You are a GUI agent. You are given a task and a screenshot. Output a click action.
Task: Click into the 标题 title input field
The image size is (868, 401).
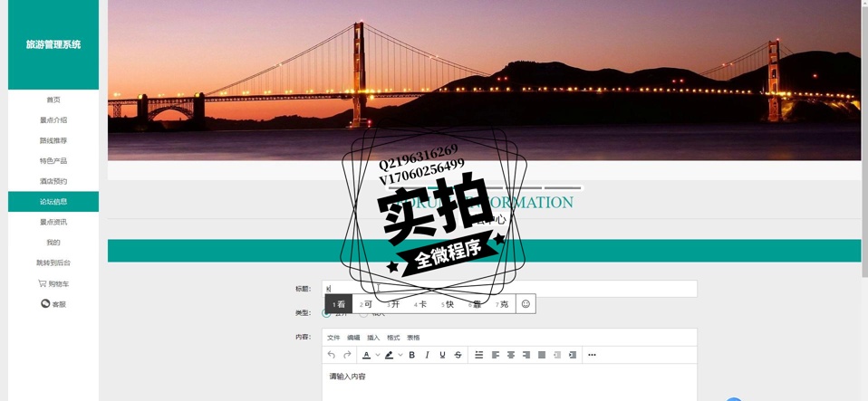pos(544,288)
